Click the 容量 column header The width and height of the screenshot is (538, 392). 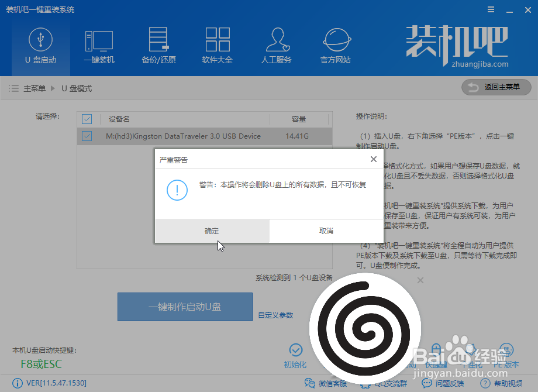298,119
